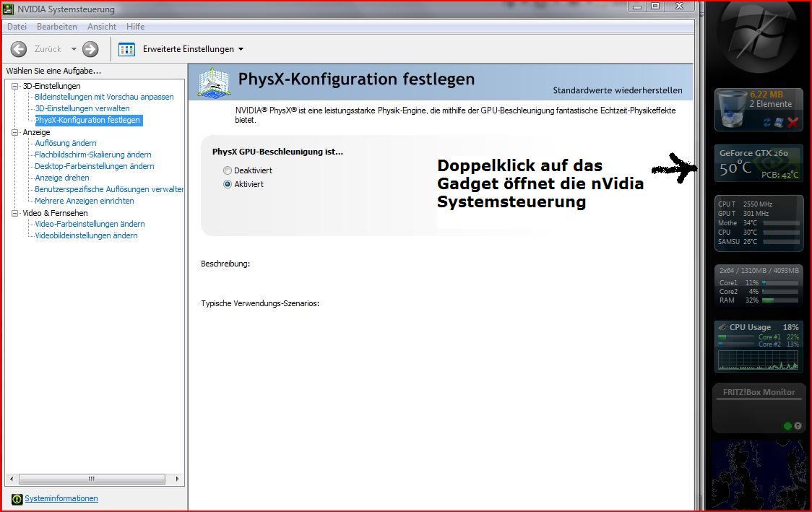Viewport: 812px width, 512px height.
Task: Open the Systeminformationen link
Action: point(61,498)
